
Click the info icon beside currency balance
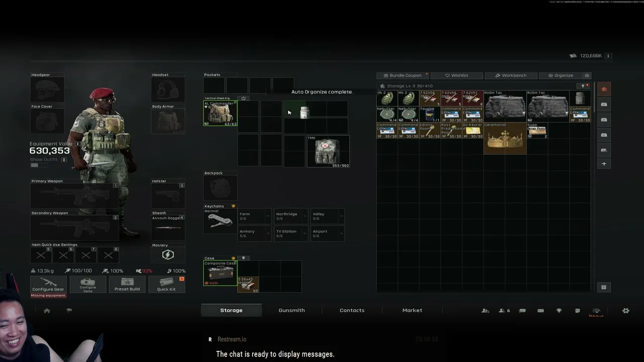click(x=608, y=56)
